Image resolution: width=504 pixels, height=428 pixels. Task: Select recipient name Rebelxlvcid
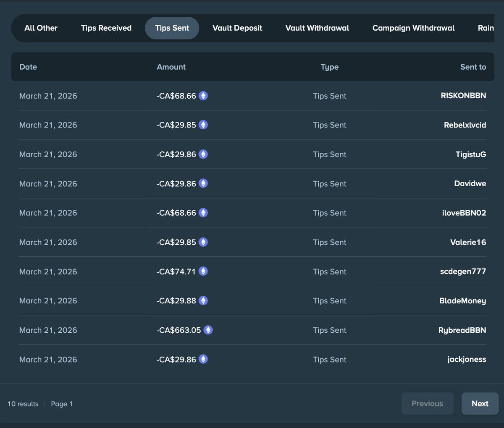point(465,125)
